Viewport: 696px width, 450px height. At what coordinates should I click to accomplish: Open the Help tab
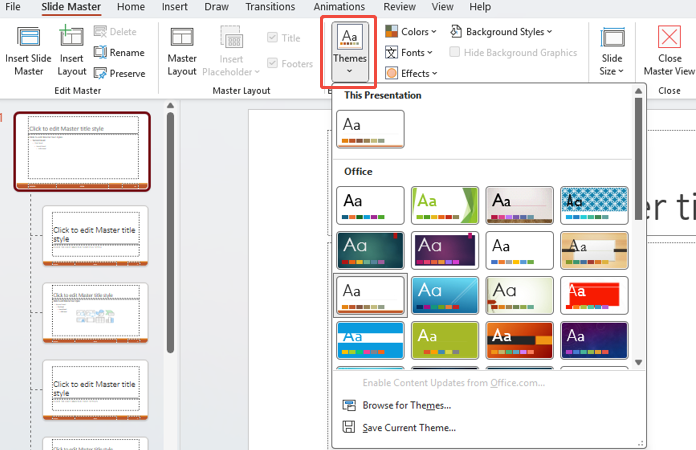pyautogui.click(x=480, y=7)
